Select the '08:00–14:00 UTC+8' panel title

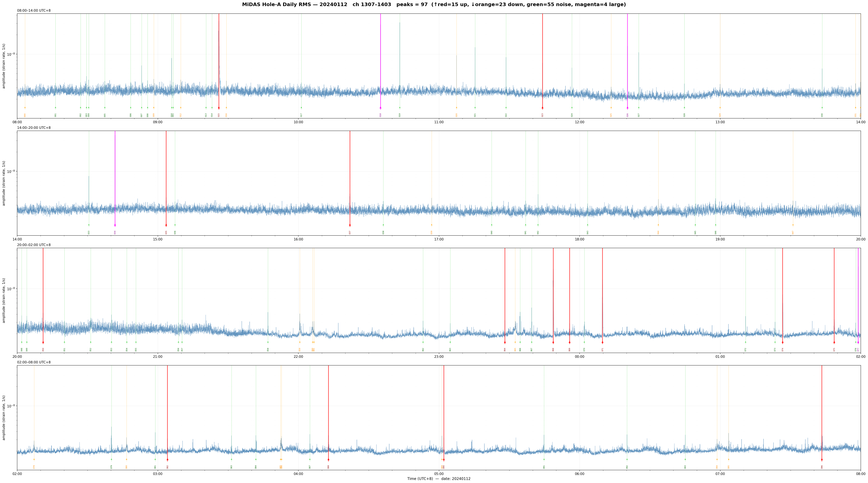coord(34,10)
